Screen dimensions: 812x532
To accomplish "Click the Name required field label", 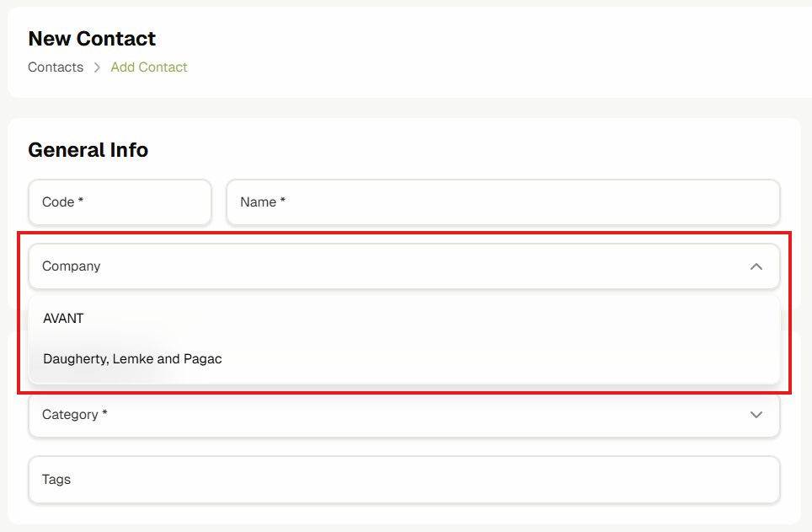I will 263,202.
